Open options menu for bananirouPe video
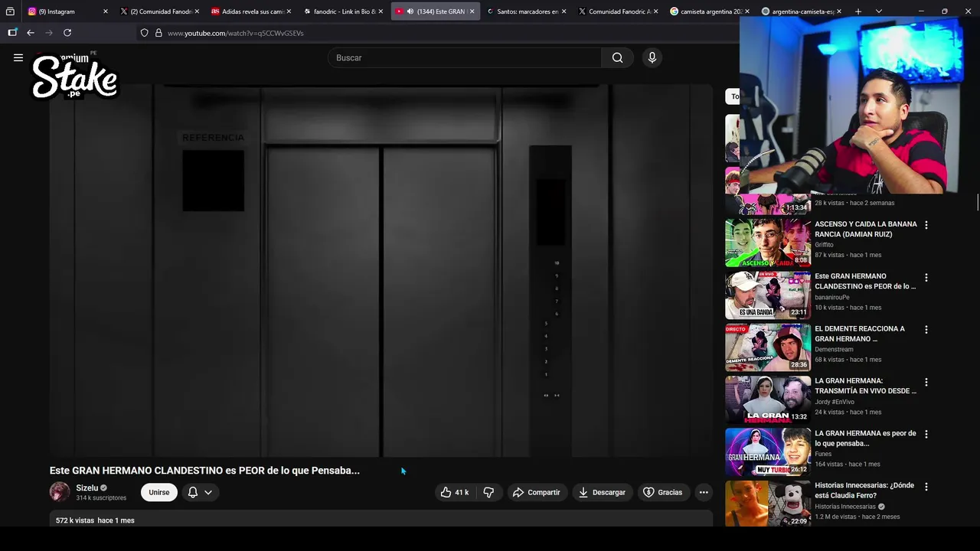 coord(926,277)
